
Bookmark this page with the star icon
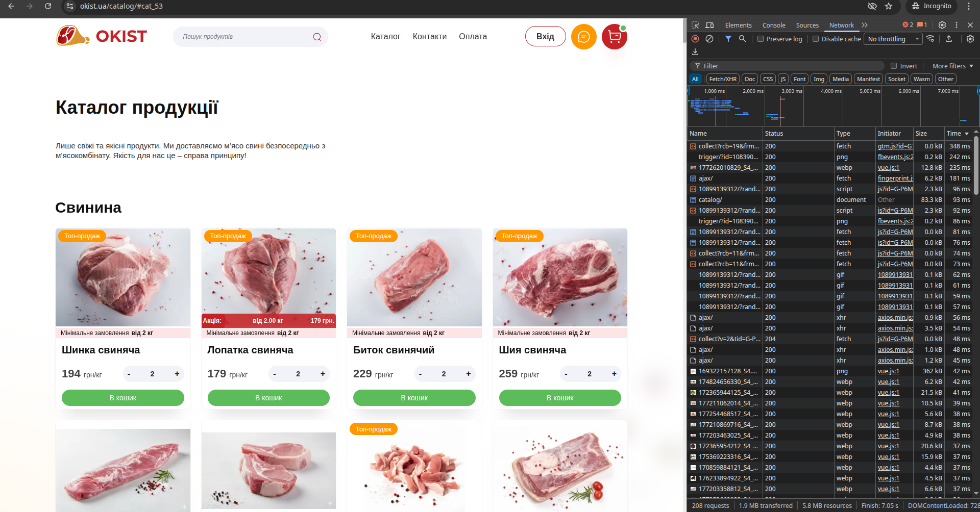tap(889, 6)
